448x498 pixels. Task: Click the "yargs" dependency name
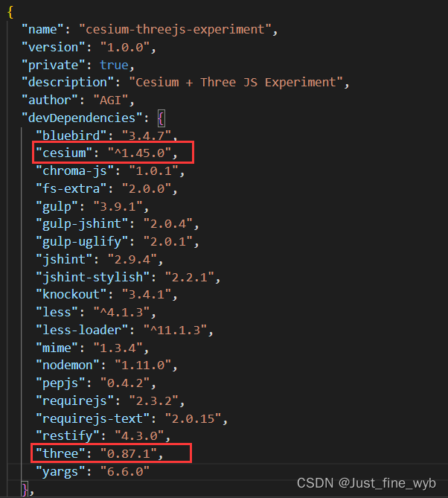[x=60, y=472]
